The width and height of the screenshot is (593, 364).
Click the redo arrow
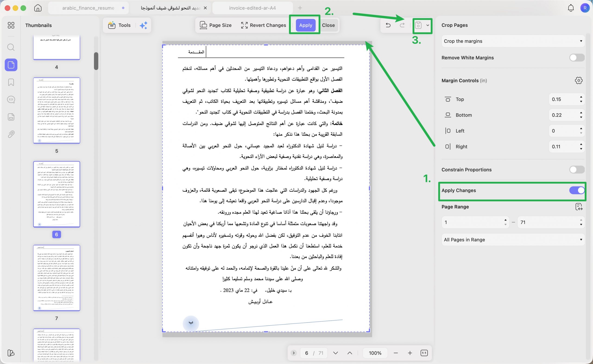[402, 25]
